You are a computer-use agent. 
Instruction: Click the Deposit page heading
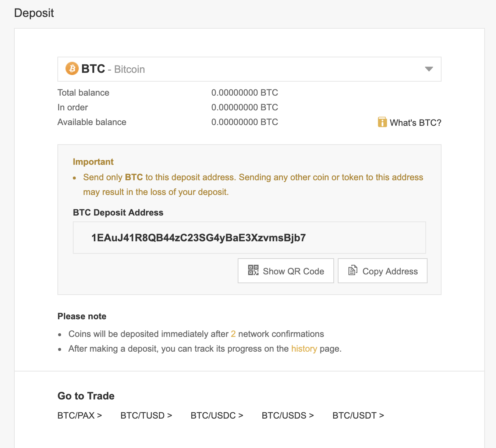(x=34, y=13)
